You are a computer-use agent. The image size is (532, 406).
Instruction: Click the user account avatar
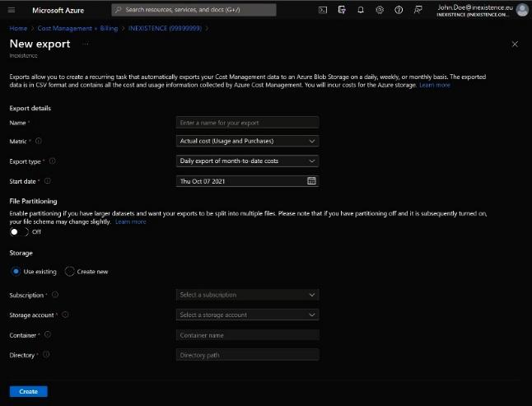click(x=522, y=10)
